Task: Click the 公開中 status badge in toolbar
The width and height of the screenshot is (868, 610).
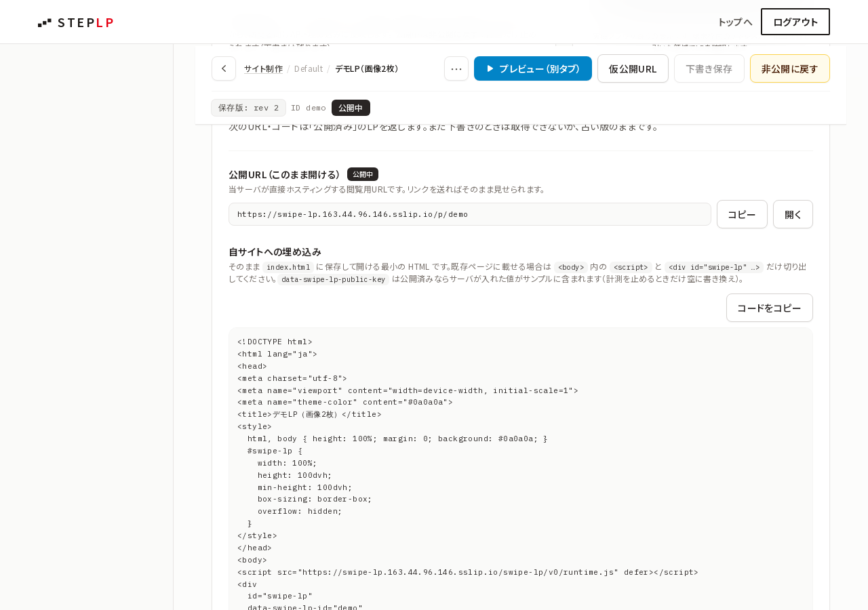Action: coord(351,108)
